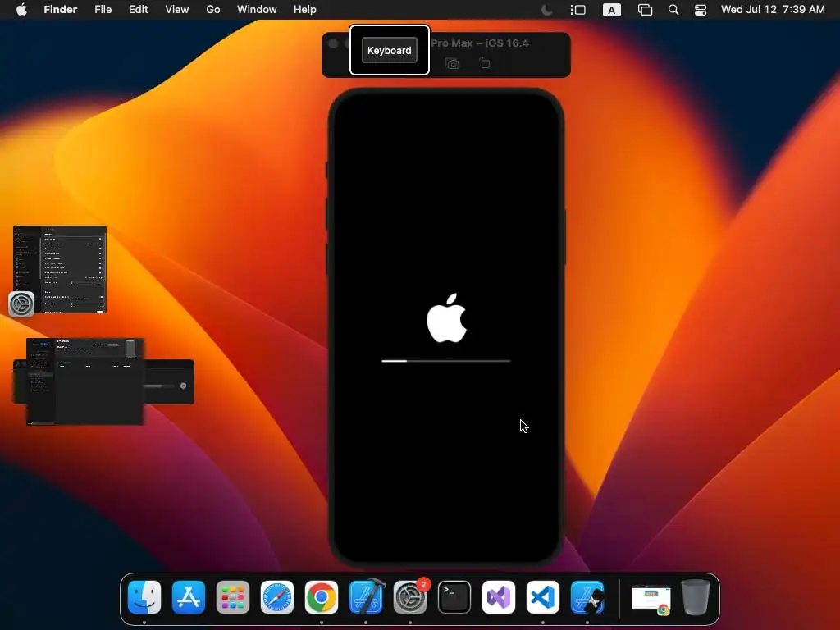Viewport: 840px width, 630px height.
Task: Open the Finder menu
Action: click(x=61, y=10)
